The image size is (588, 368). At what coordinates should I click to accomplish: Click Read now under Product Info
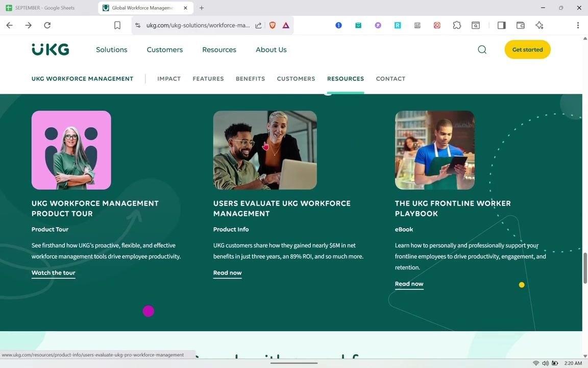pyautogui.click(x=227, y=273)
